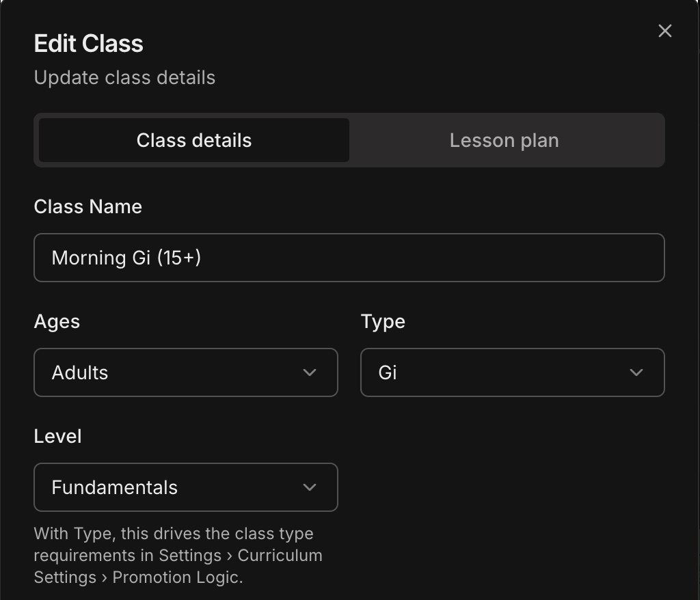700x600 pixels.
Task: Click the Edit Class heading
Action: (x=88, y=44)
